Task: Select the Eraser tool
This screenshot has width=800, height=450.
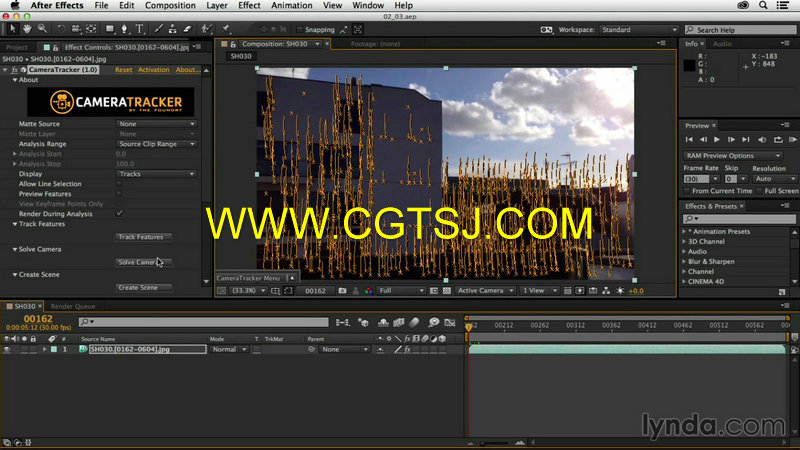Action: 187,29
